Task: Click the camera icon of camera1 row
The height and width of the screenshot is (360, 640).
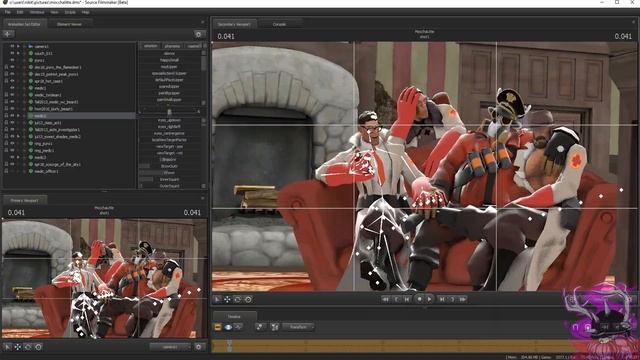Action: [x=31, y=46]
